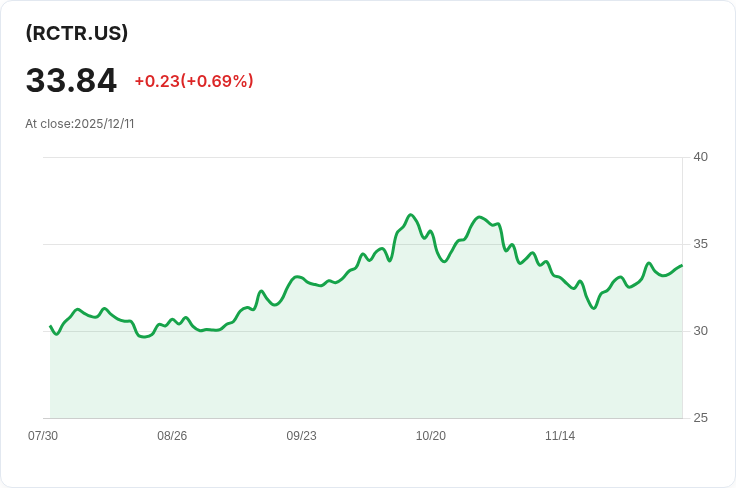The width and height of the screenshot is (736, 488).
Task: Click the At close 2025/12/11 date text
Action: [80, 124]
